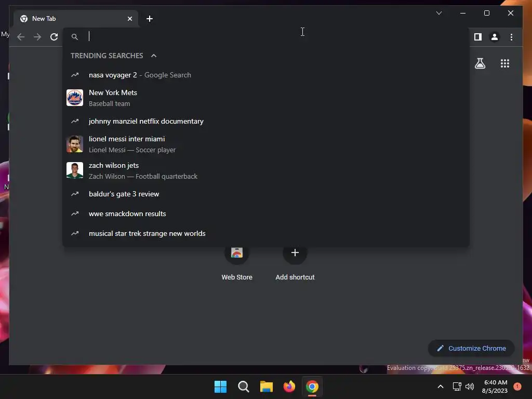
Task: Open the Google apps grid
Action: [x=505, y=63]
